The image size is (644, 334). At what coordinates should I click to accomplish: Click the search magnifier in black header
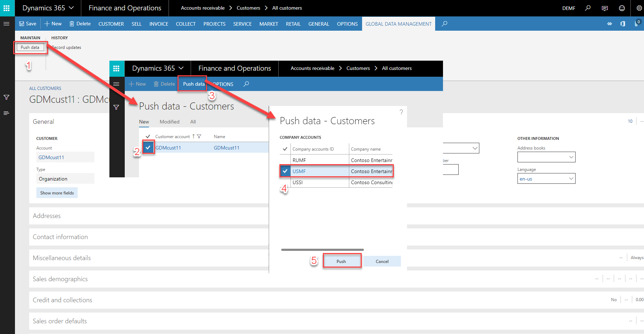point(588,8)
